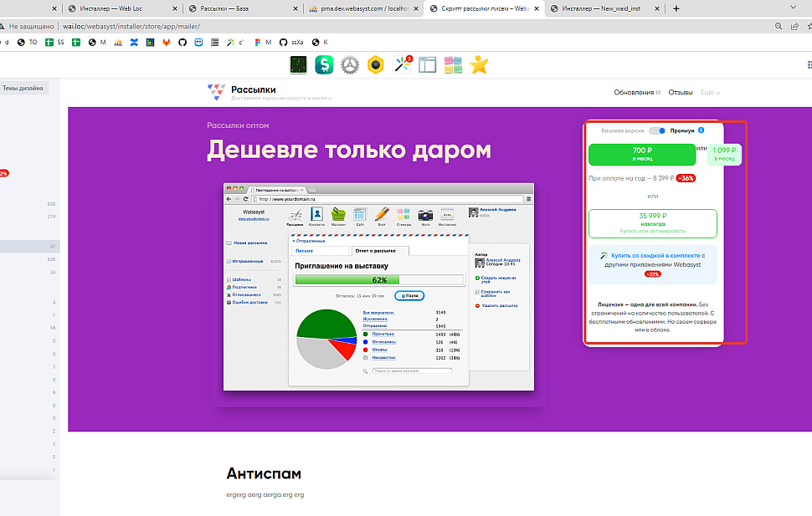This screenshot has height=516, width=812.
Task: Open the gray gear settings app icon
Action: (350, 64)
